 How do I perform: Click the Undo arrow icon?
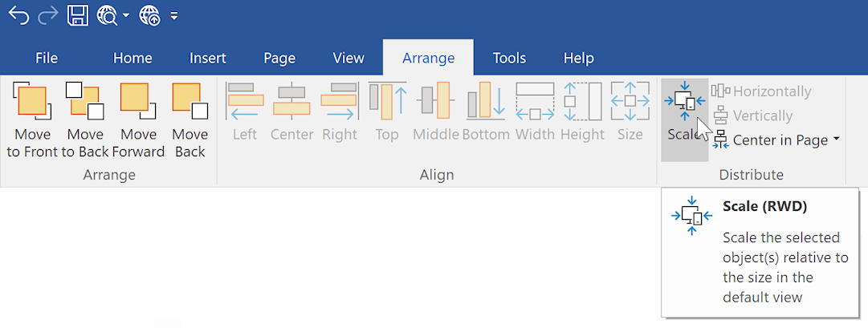pyautogui.click(x=18, y=14)
